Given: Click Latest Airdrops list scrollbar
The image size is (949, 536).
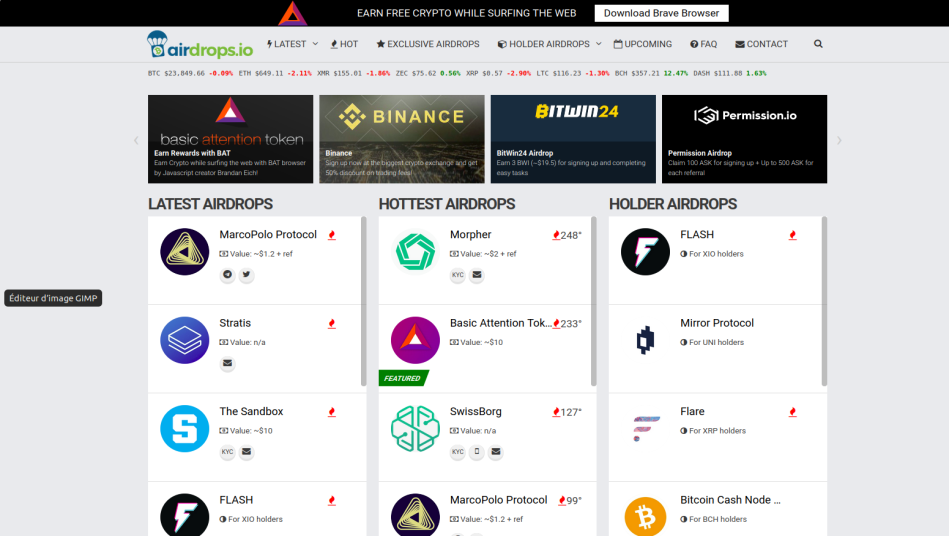Looking at the screenshot, I should pyautogui.click(x=364, y=301).
